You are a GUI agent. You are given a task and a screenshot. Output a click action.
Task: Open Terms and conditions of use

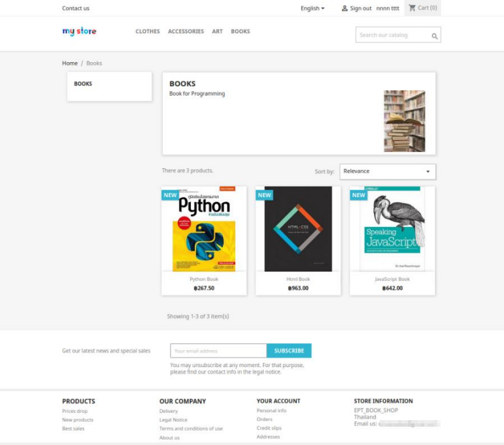191,428
